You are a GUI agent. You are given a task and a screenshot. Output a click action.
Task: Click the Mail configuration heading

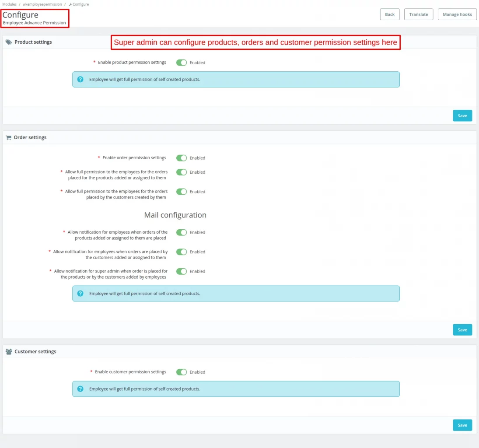point(175,215)
